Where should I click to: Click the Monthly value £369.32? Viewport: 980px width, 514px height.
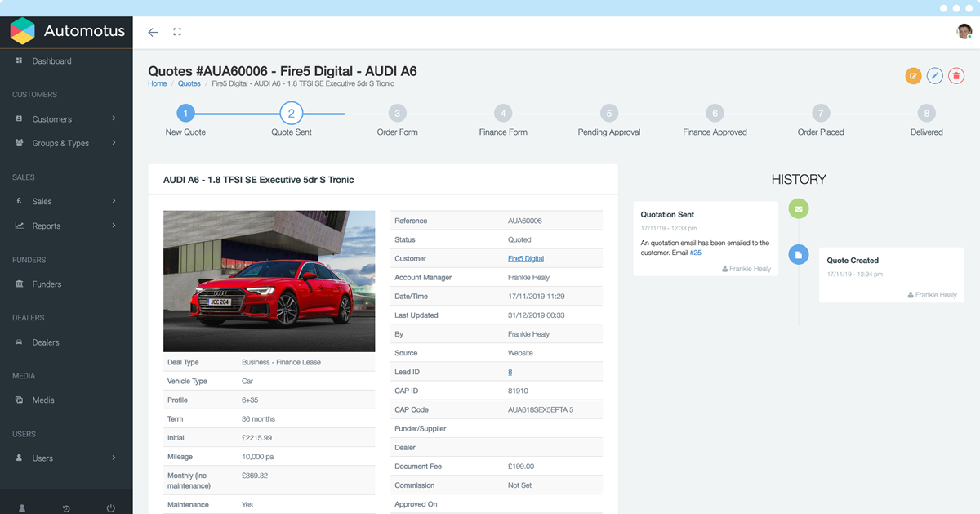pos(255,476)
